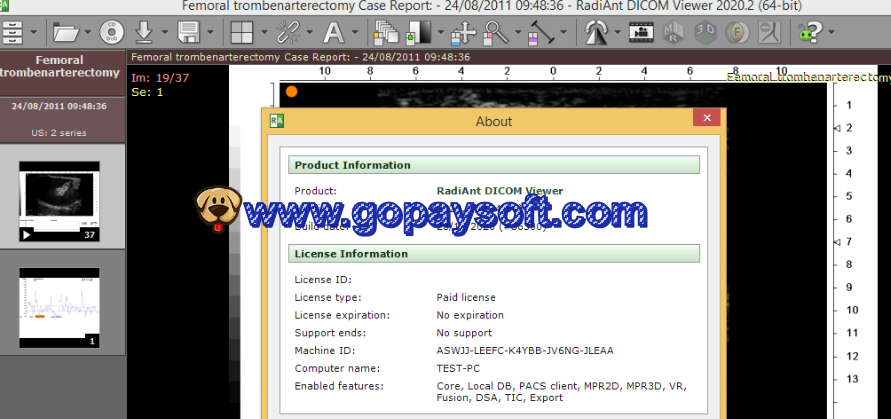Click the 'About' dialog title
Image resolution: width=891 pixels, height=419 pixels.
click(494, 121)
